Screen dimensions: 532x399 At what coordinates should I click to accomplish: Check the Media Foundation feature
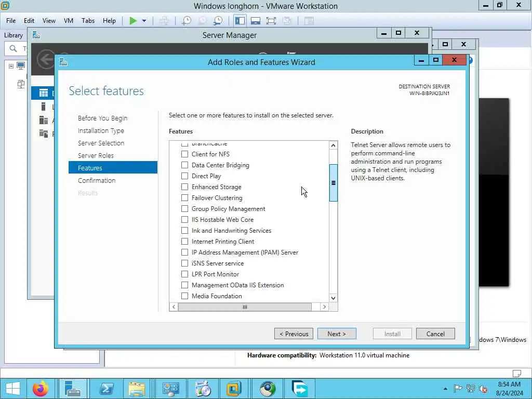(x=184, y=296)
